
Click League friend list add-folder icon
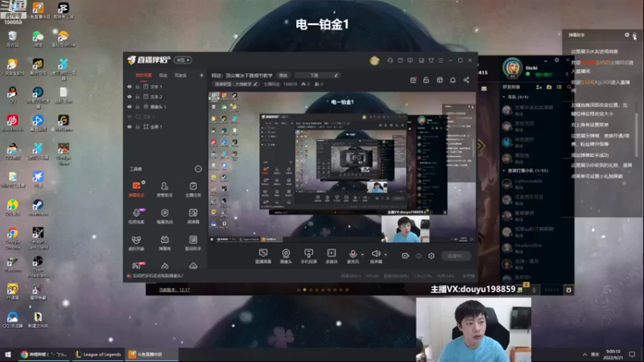click(x=549, y=87)
